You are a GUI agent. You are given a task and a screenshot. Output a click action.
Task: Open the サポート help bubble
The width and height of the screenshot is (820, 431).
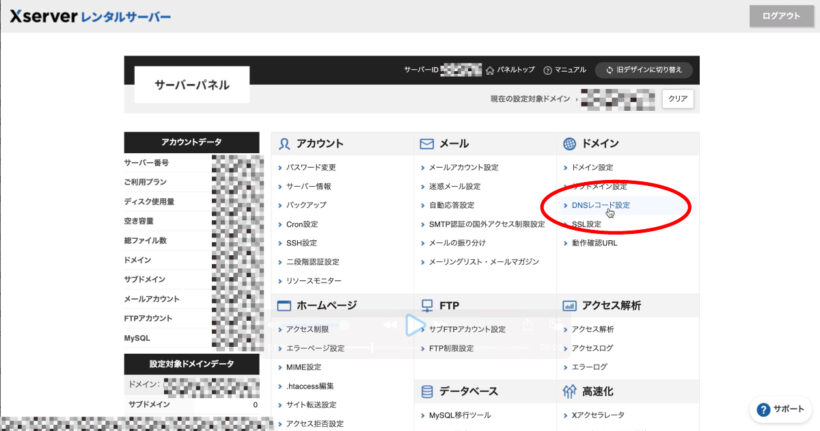click(x=780, y=409)
